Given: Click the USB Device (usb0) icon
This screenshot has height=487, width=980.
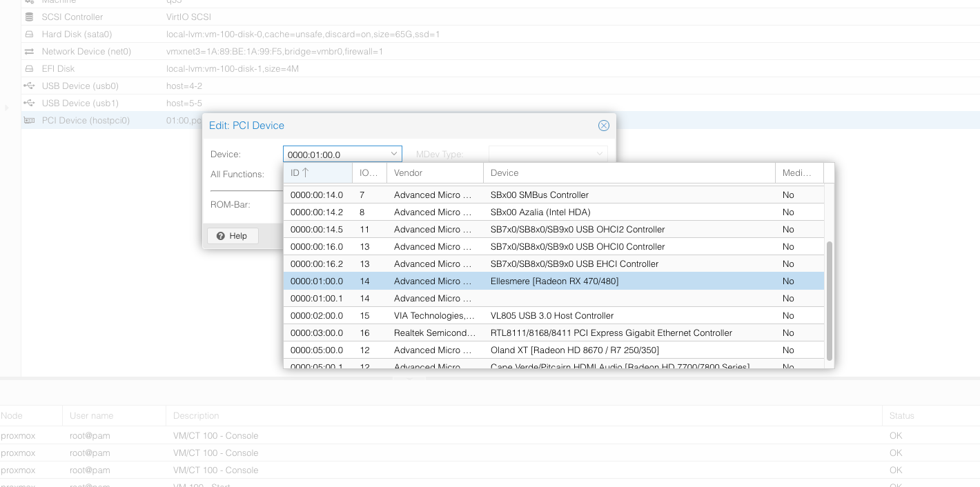Looking at the screenshot, I should click(29, 86).
